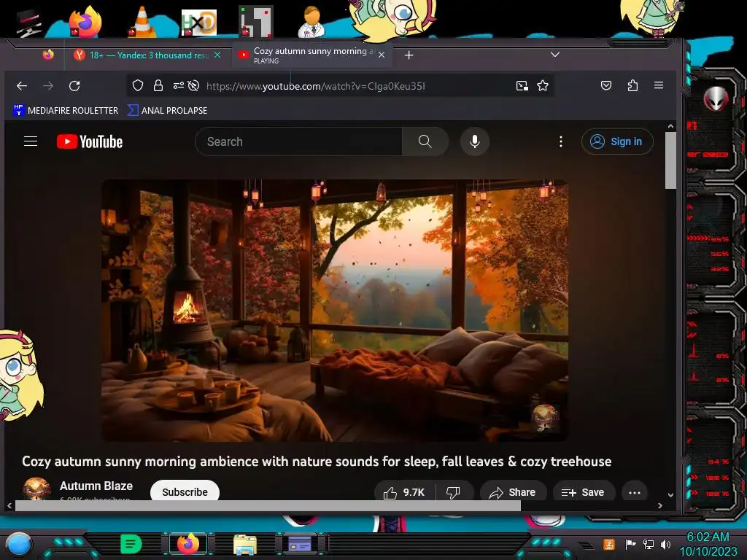The height and width of the screenshot is (560, 747).
Task: Click the vertical page scrollbar thumb
Action: click(670, 160)
